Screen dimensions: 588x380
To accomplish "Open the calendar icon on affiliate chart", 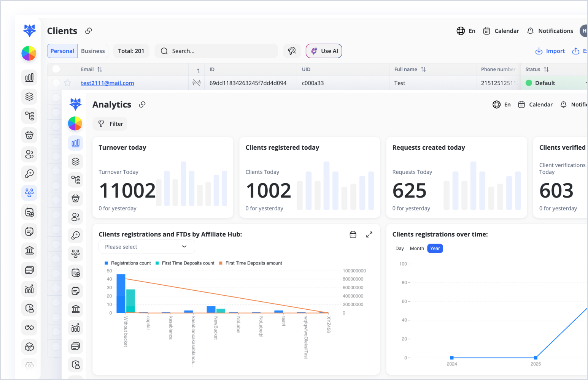I will click(353, 234).
